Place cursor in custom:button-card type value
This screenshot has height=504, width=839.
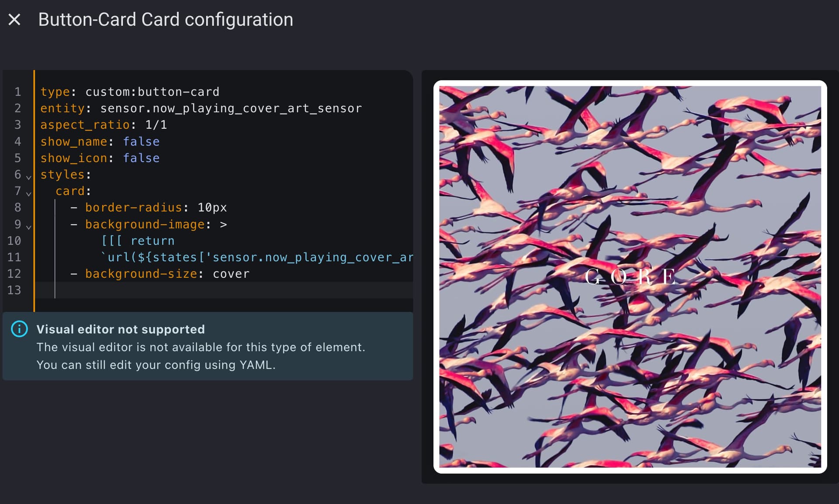click(x=152, y=92)
